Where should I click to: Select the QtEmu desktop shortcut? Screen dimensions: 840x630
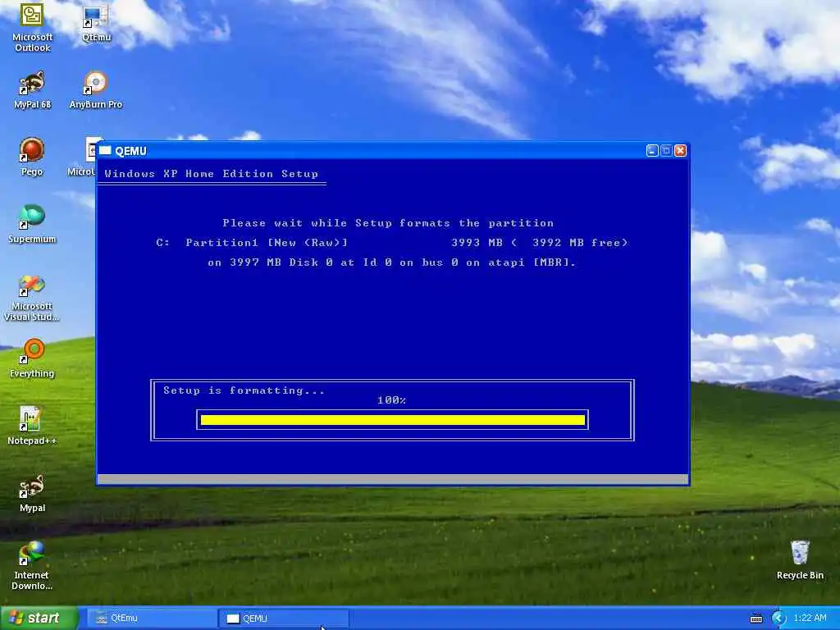coord(96,22)
